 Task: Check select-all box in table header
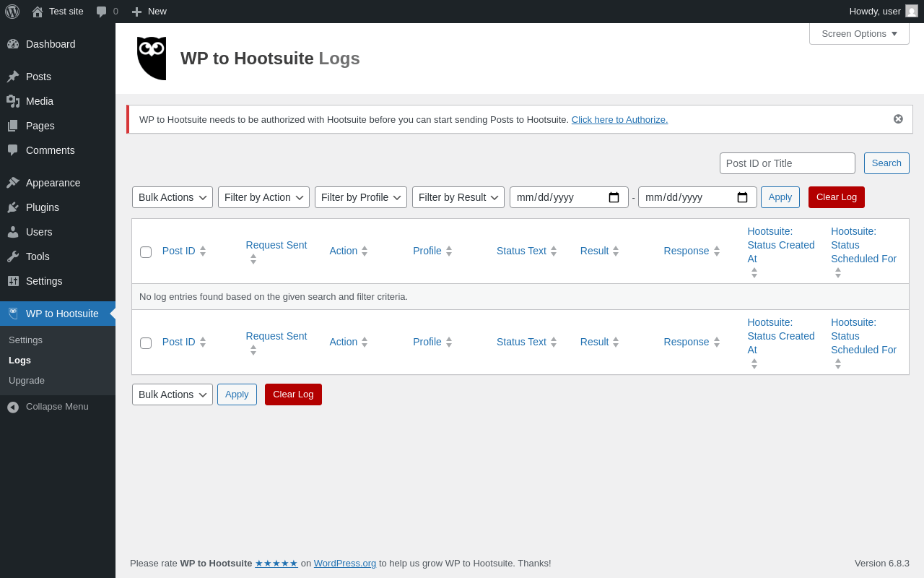point(146,252)
